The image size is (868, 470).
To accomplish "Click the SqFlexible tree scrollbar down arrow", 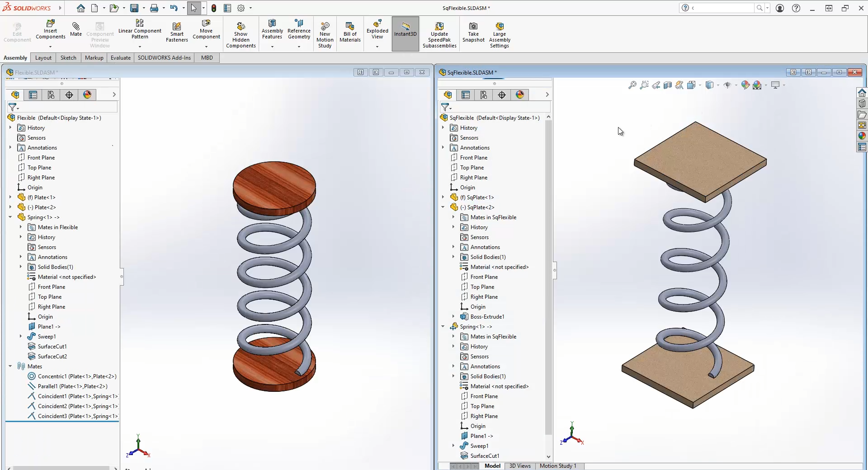I will point(548,456).
